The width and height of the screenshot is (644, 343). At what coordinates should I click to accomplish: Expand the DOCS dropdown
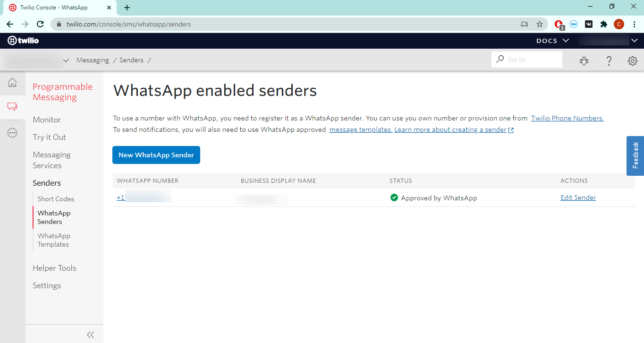coord(552,41)
